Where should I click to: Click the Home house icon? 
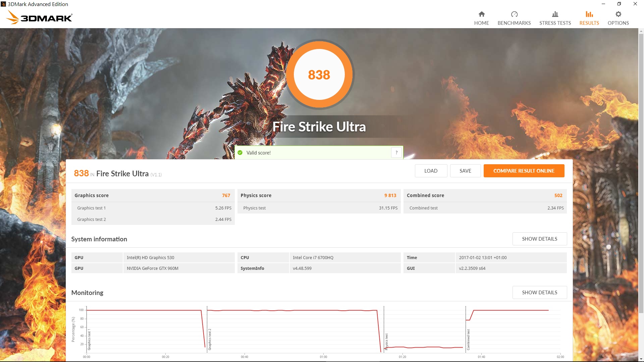pos(481,14)
